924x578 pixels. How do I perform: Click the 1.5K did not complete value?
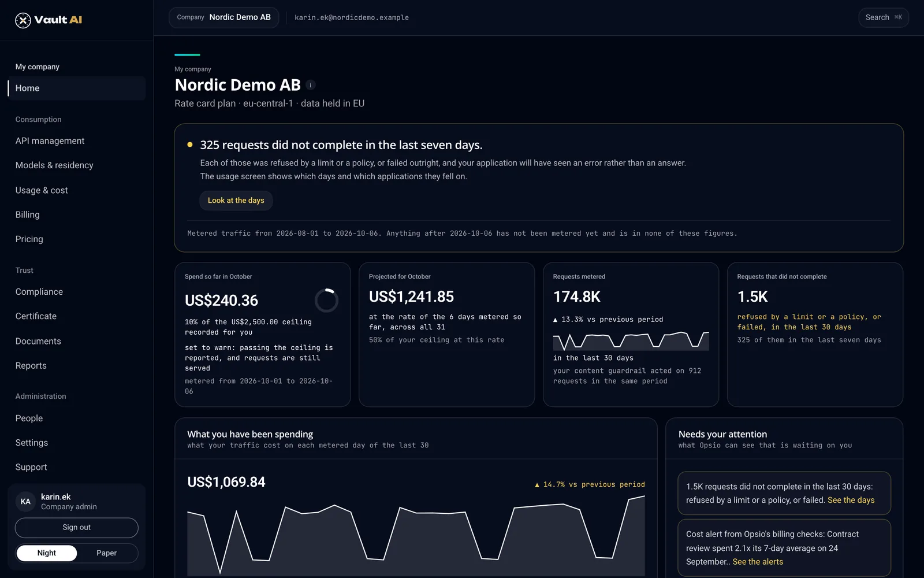(x=752, y=297)
